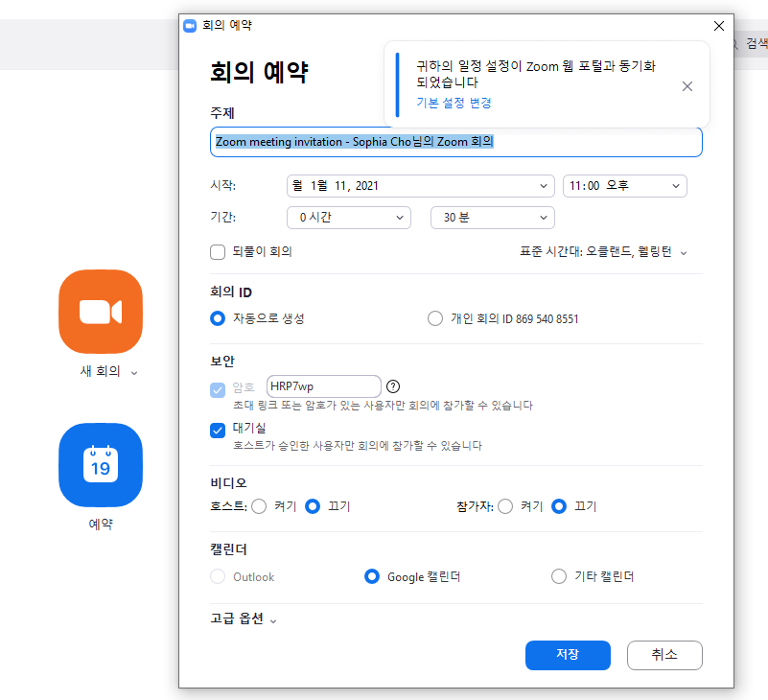This screenshot has width=768, height=700.
Task: Click the search icon in the main window
Action: coord(734,44)
